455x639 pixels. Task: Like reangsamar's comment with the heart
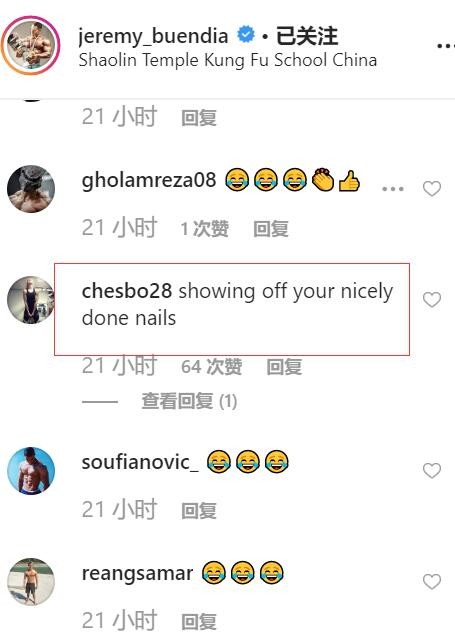tap(432, 582)
